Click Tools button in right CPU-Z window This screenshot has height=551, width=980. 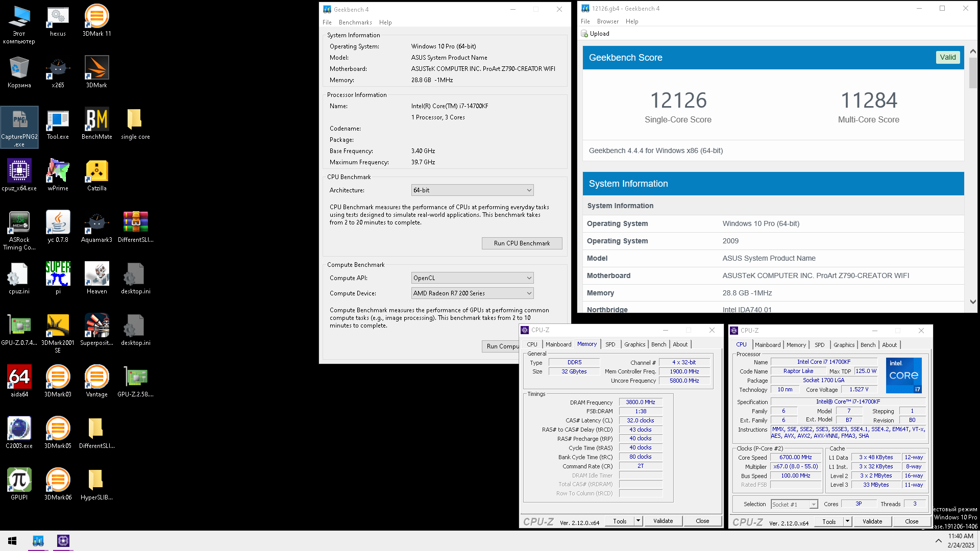[829, 521]
